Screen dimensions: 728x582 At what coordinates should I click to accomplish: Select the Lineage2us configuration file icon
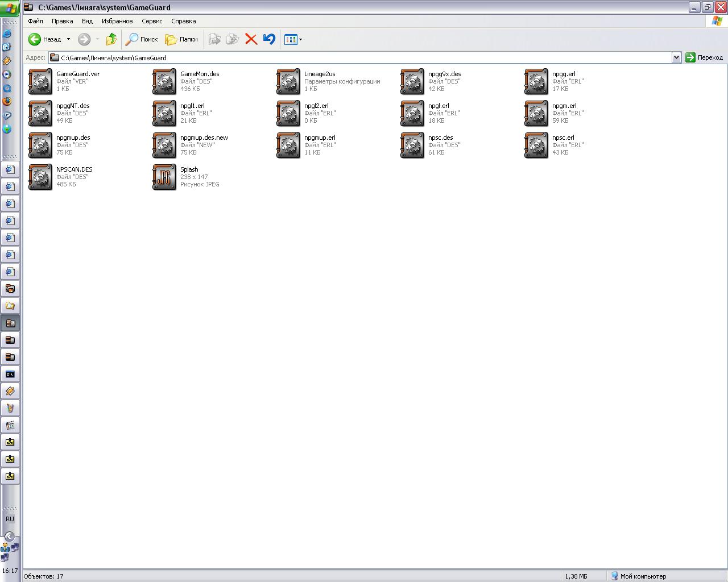[x=288, y=81]
